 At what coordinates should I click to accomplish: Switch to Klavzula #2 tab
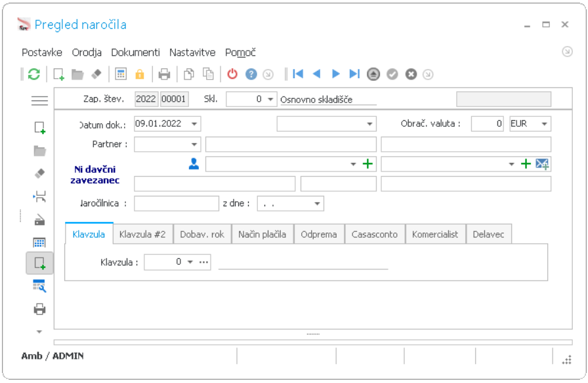(x=142, y=235)
